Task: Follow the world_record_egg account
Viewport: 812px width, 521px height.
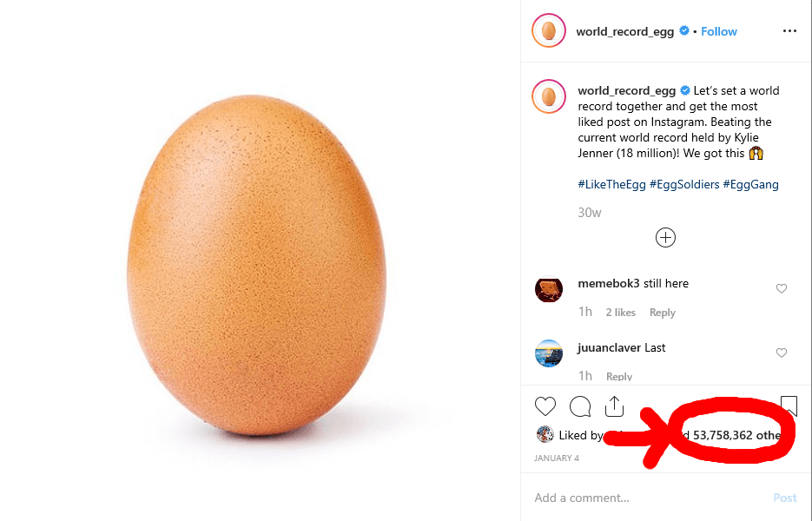Action: pyautogui.click(x=719, y=31)
